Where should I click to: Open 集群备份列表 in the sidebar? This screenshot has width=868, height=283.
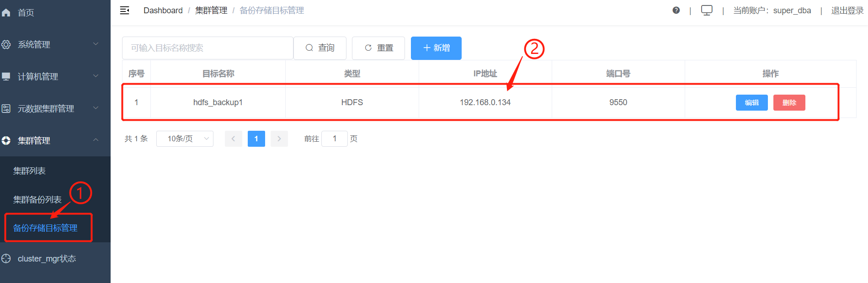click(x=37, y=200)
